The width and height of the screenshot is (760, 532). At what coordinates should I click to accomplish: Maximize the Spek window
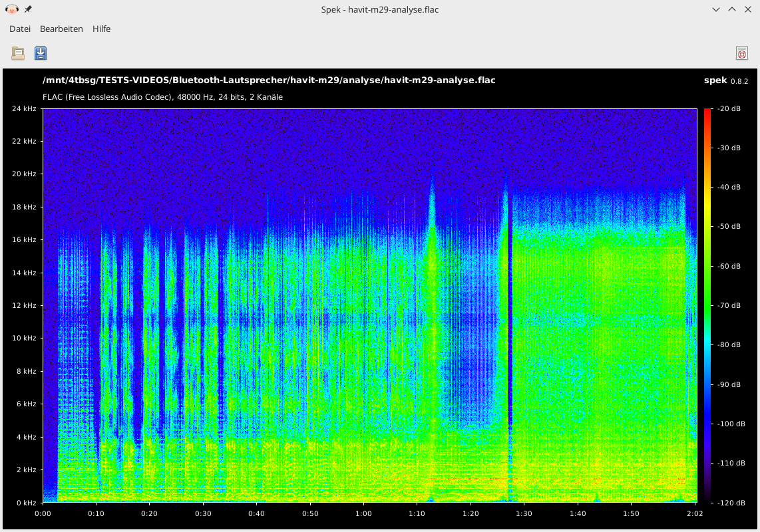pyautogui.click(x=732, y=9)
